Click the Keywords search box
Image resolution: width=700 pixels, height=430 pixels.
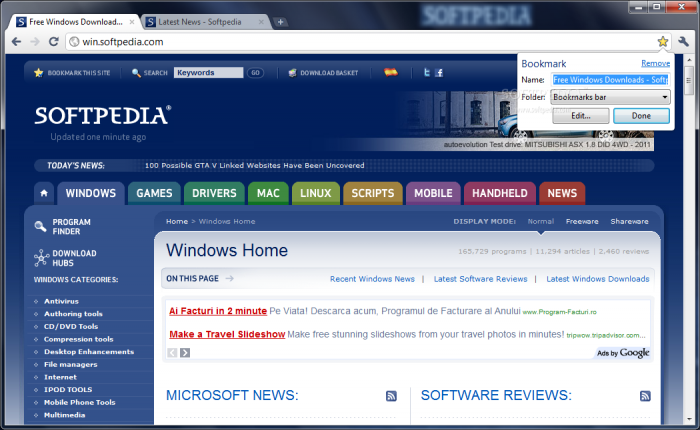click(x=208, y=72)
